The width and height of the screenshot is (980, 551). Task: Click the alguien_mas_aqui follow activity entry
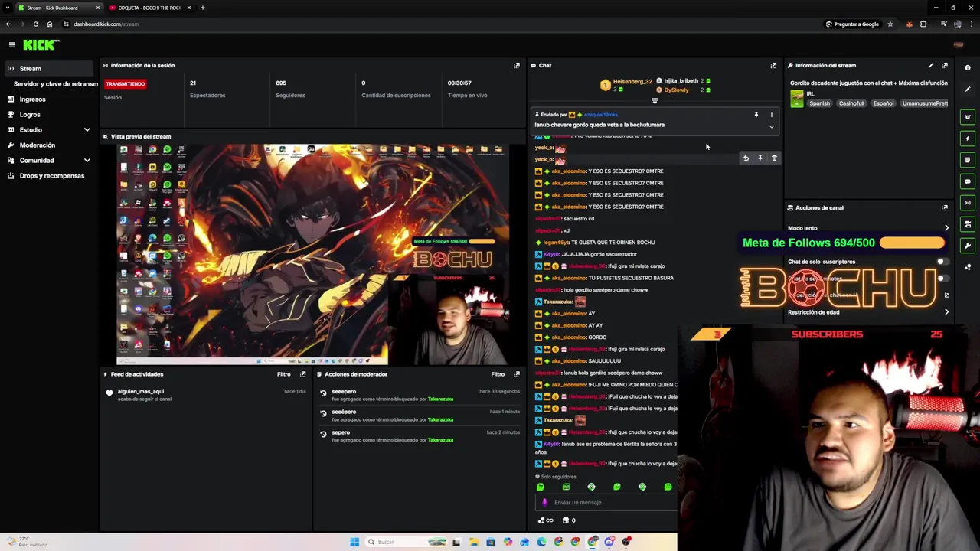click(x=204, y=395)
